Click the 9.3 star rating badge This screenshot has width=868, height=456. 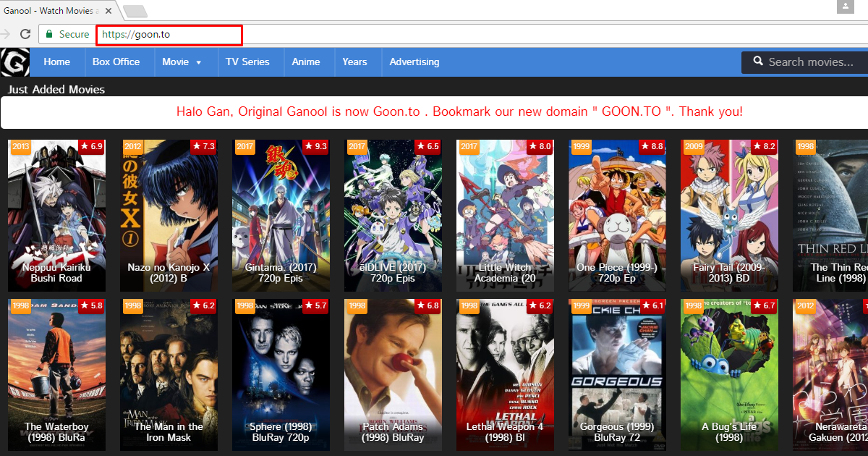pos(316,146)
